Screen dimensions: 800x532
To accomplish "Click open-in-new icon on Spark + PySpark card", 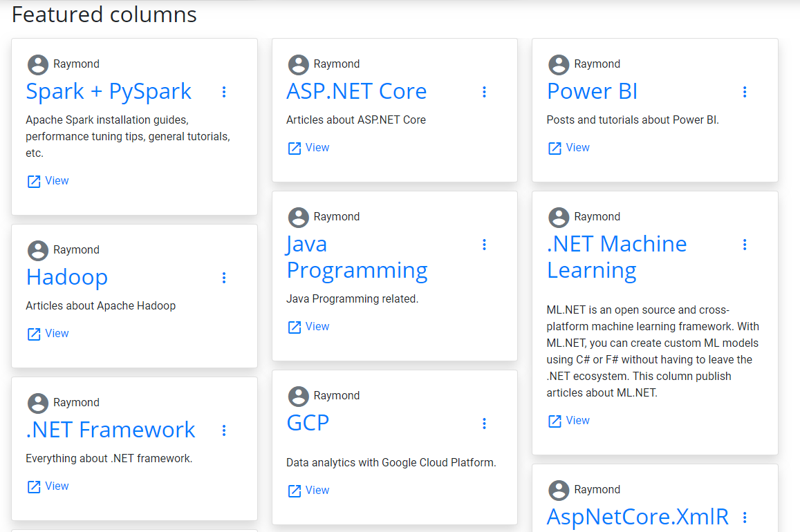I will pos(34,182).
